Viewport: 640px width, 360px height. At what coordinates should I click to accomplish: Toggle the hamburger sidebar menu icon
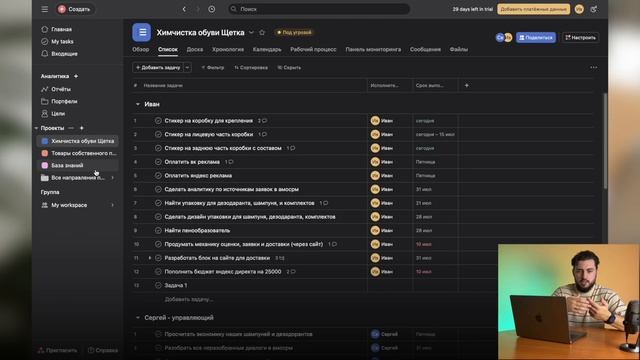tap(44, 9)
